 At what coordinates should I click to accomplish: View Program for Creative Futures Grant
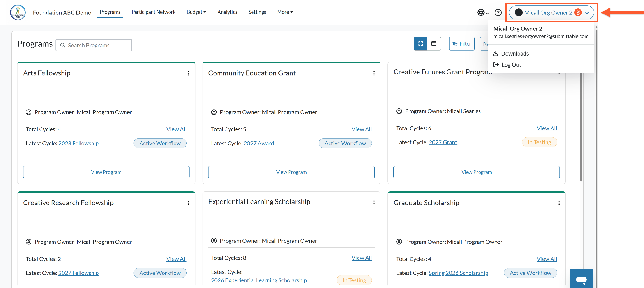tap(477, 172)
